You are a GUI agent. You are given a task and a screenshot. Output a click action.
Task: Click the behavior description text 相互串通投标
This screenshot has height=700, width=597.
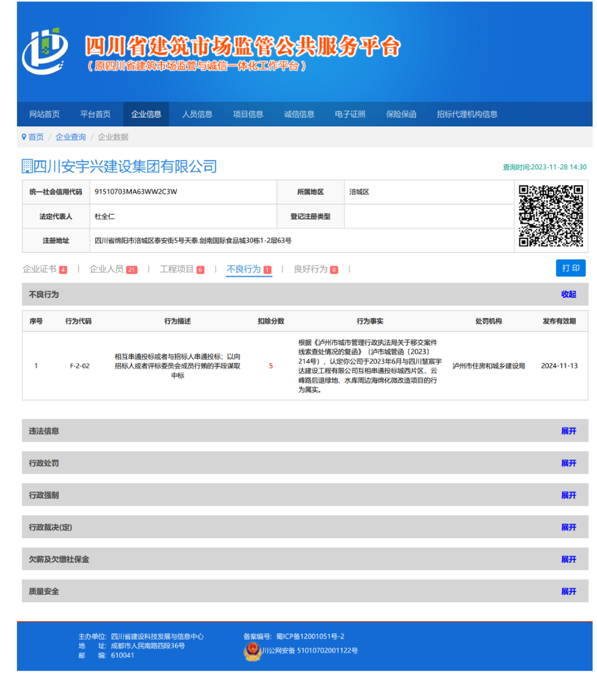177,366
